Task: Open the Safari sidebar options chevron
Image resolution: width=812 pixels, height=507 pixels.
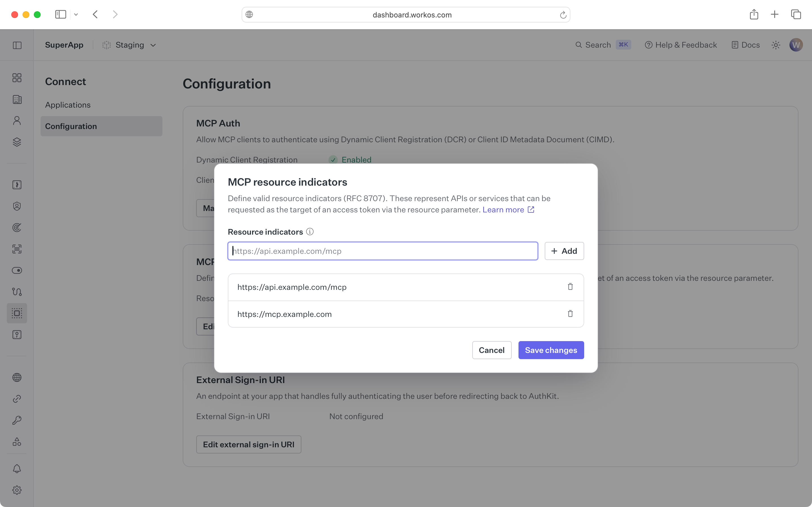Action: (x=76, y=14)
